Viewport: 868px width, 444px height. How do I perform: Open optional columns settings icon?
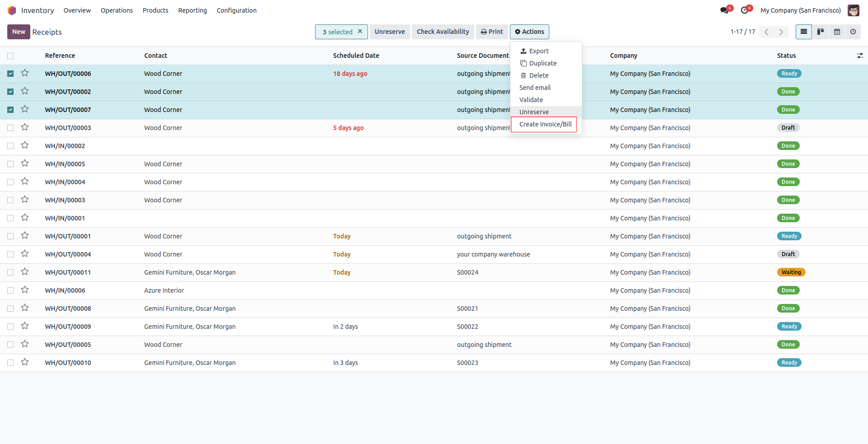click(x=859, y=56)
